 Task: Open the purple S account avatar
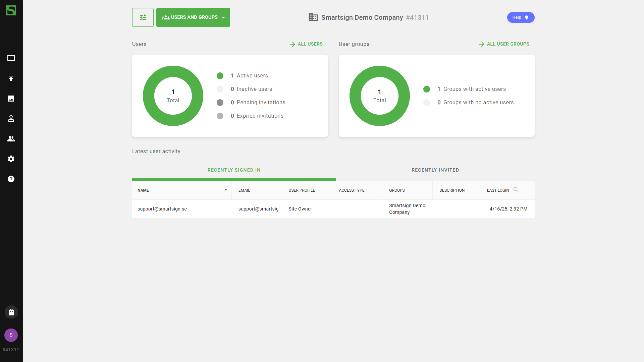(x=11, y=335)
